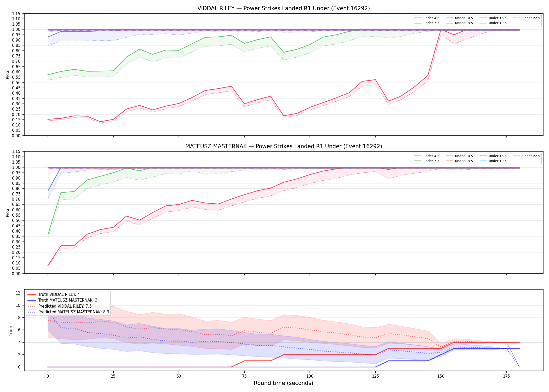Viewport: 549px width, 392px height.
Task: Select 'under 22.5' in the Viddal Riley chart legend
Action: [527, 18]
